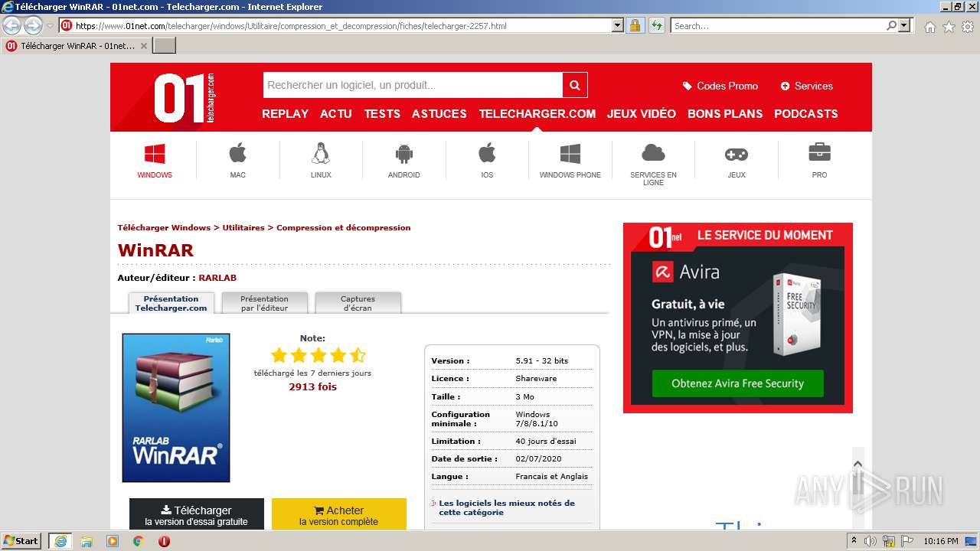This screenshot has height=551, width=980.
Task: Focus the Rechercher un logiciel search field
Action: point(413,85)
